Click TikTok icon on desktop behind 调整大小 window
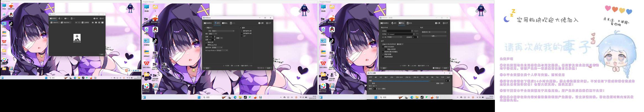Image resolution: width=644 pixels, height=112 pixels. point(155,41)
